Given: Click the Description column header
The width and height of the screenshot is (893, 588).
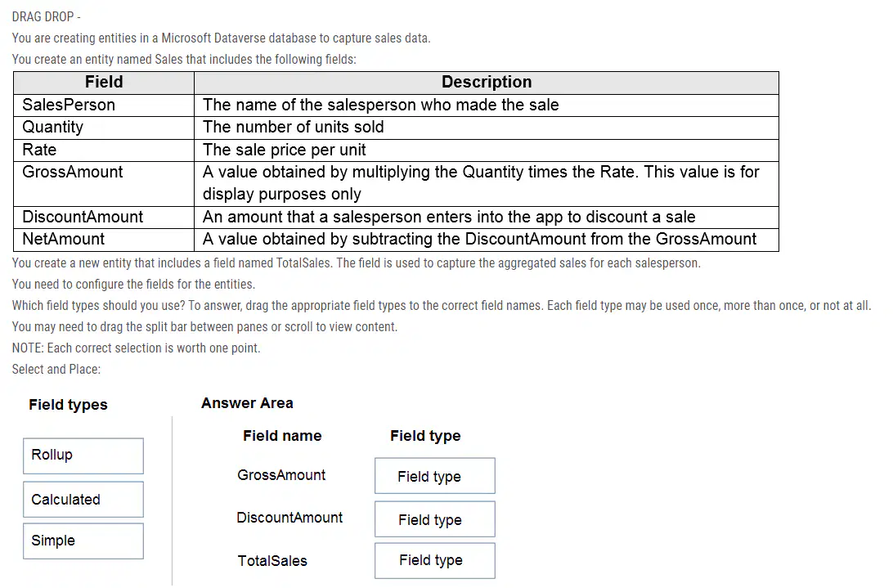Looking at the screenshot, I should pos(487,83).
